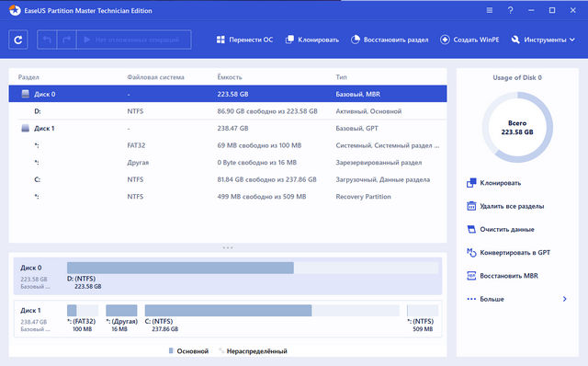Click the disk usage donut chart
This screenshot has height=366, width=588.
(517, 127)
